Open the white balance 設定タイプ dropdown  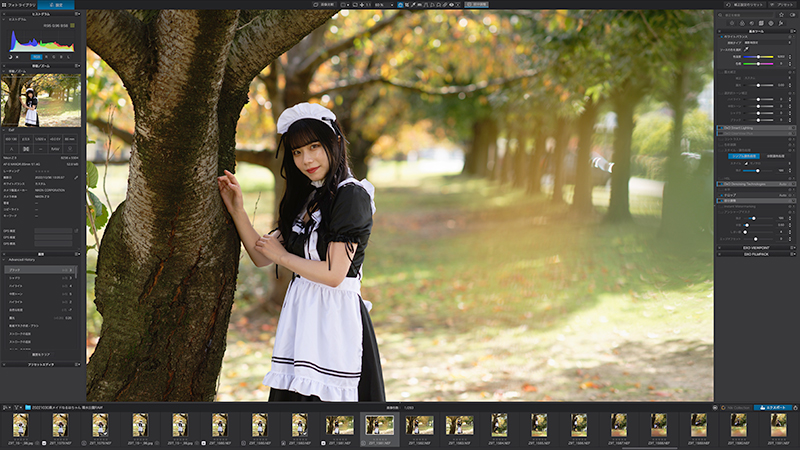766,43
